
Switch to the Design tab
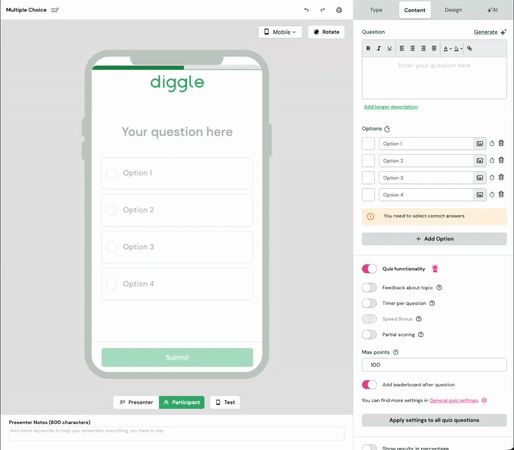point(453,10)
